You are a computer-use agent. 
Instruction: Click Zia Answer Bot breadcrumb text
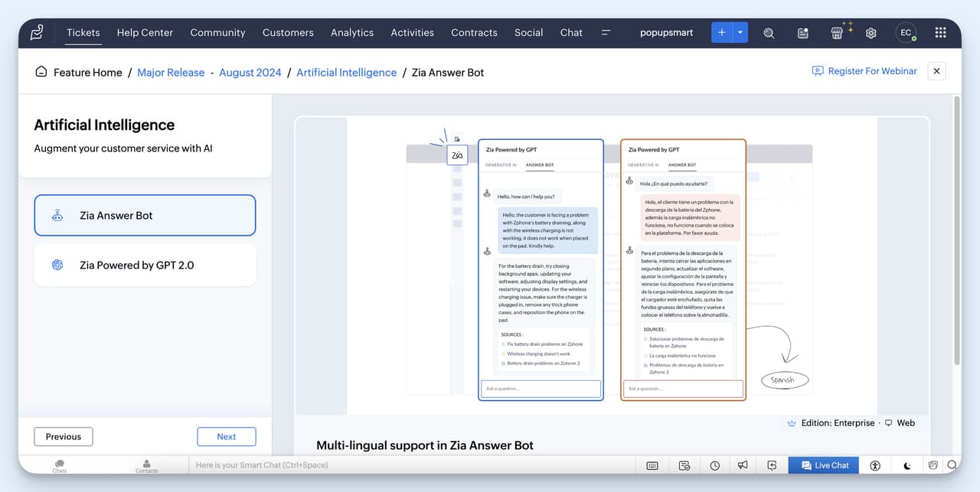pos(448,73)
